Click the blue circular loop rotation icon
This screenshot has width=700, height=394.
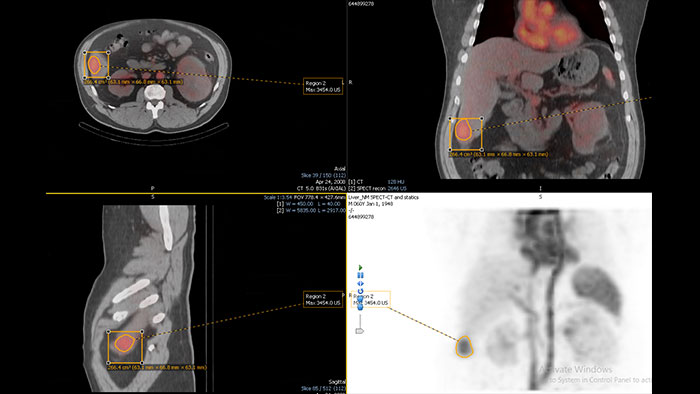(x=360, y=291)
